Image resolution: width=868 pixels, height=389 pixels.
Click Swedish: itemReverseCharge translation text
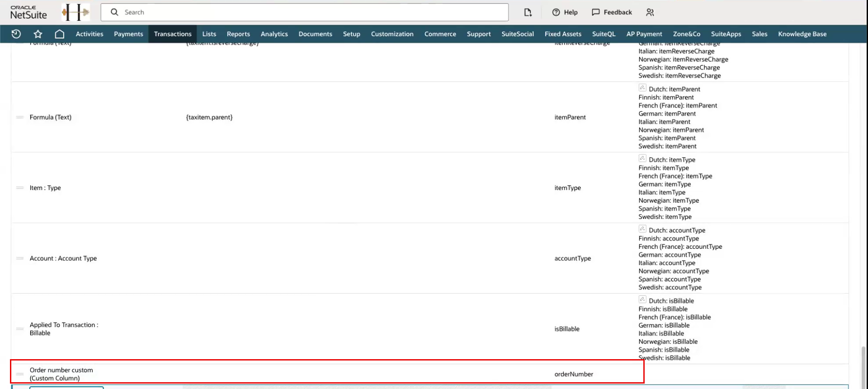[679, 76]
